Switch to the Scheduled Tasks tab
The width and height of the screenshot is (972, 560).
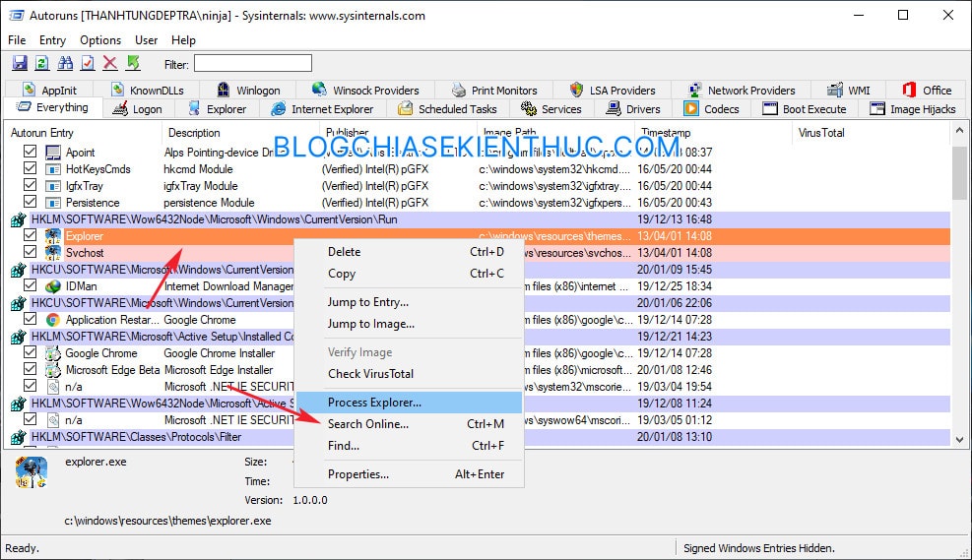(x=447, y=109)
